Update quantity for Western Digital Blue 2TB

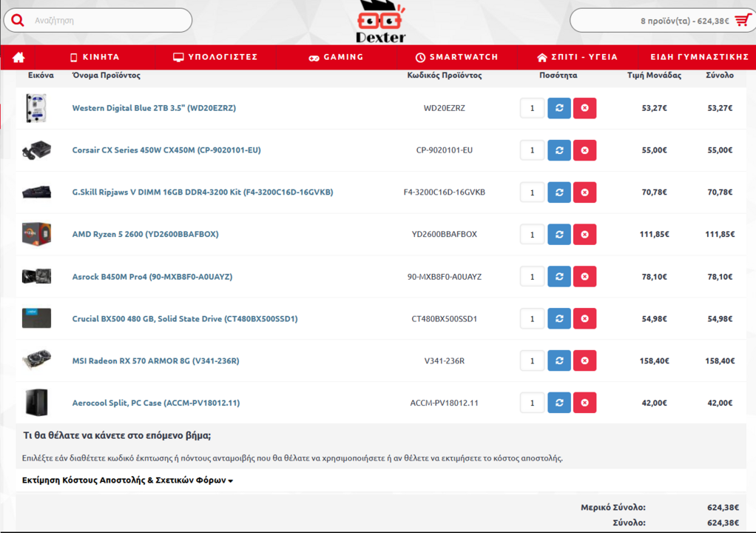tap(559, 108)
